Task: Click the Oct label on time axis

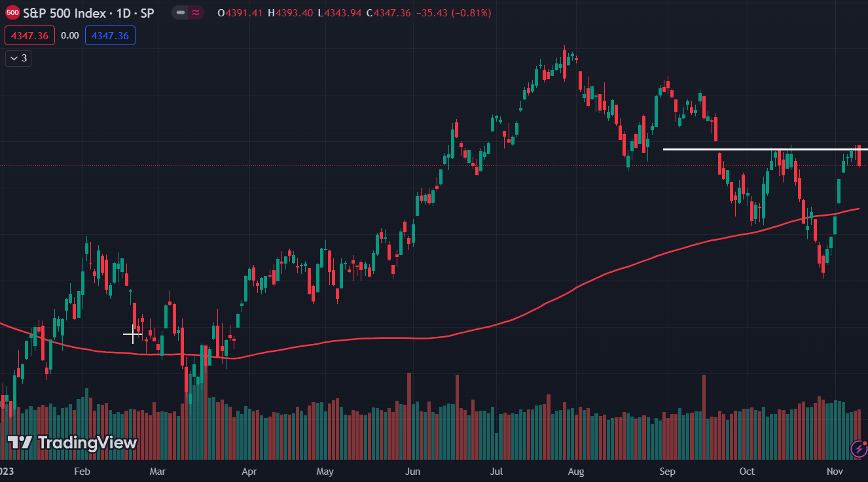Action: (747, 472)
